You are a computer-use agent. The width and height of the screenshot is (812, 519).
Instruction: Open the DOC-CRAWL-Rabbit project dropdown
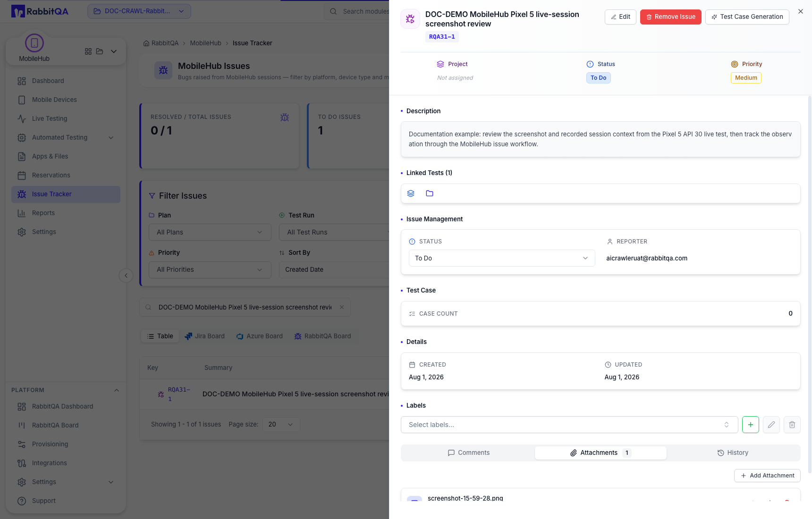[139, 11]
